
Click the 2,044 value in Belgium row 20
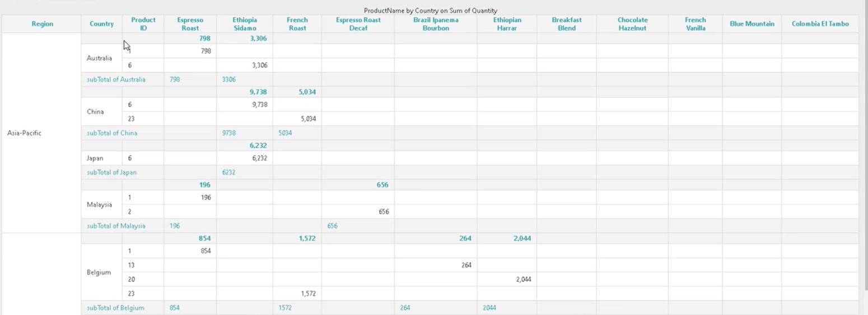(x=524, y=279)
